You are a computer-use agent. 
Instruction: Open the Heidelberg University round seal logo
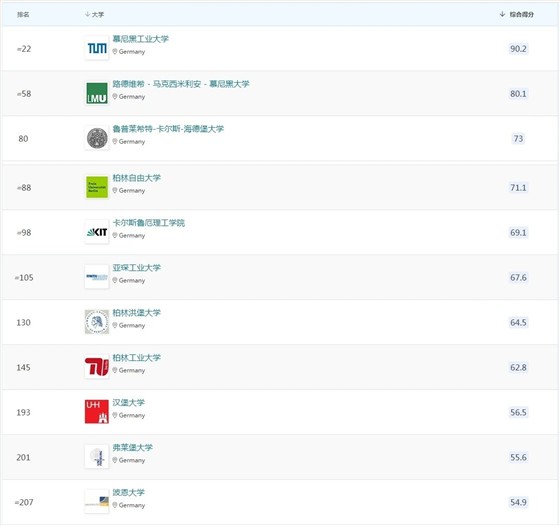(x=97, y=138)
